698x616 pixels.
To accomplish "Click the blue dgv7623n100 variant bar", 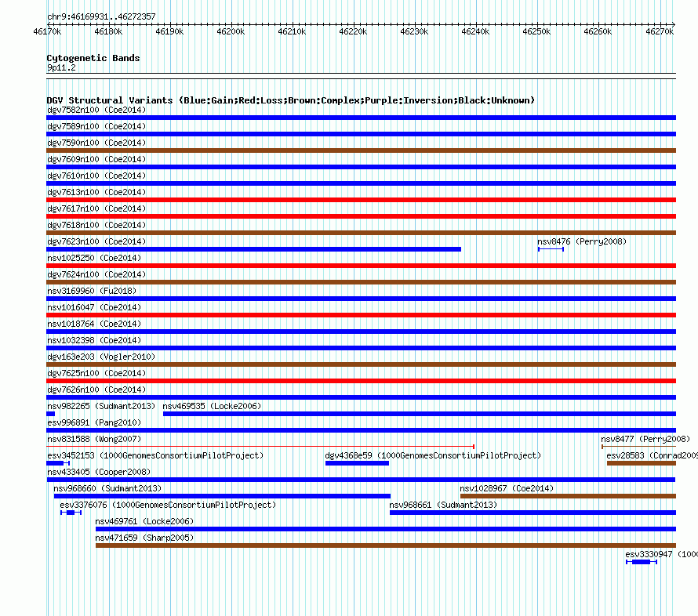I will click(x=254, y=249).
